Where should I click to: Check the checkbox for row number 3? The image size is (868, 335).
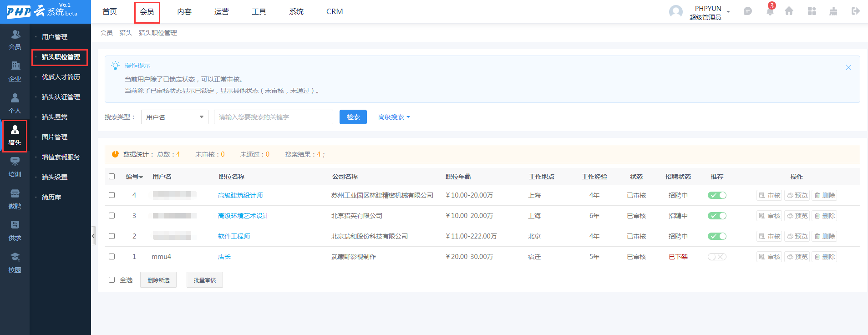tap(112, 215)
